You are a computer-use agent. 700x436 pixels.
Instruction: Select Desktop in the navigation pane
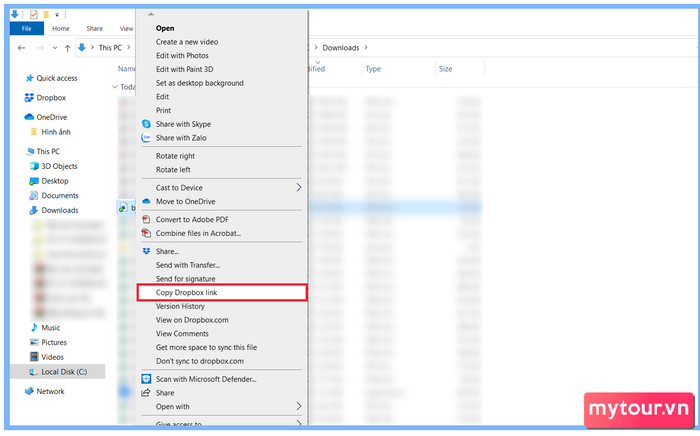(x=55, y=181)
